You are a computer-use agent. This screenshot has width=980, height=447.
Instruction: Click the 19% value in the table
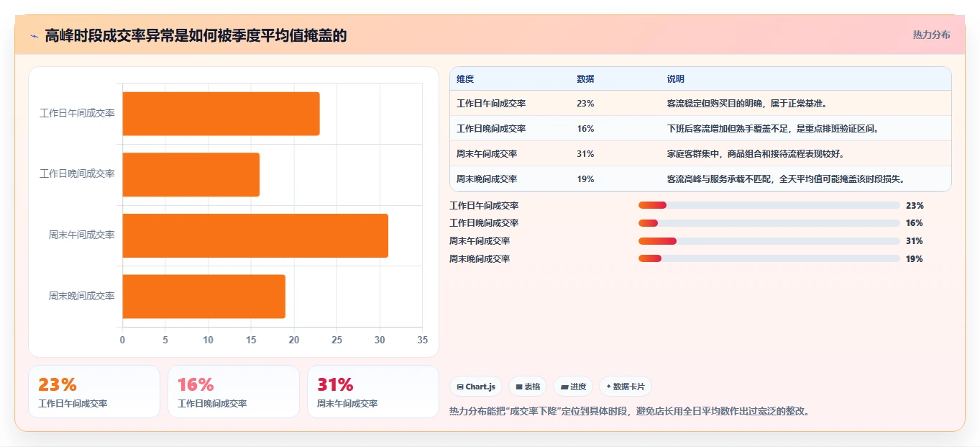coord(585,179)
